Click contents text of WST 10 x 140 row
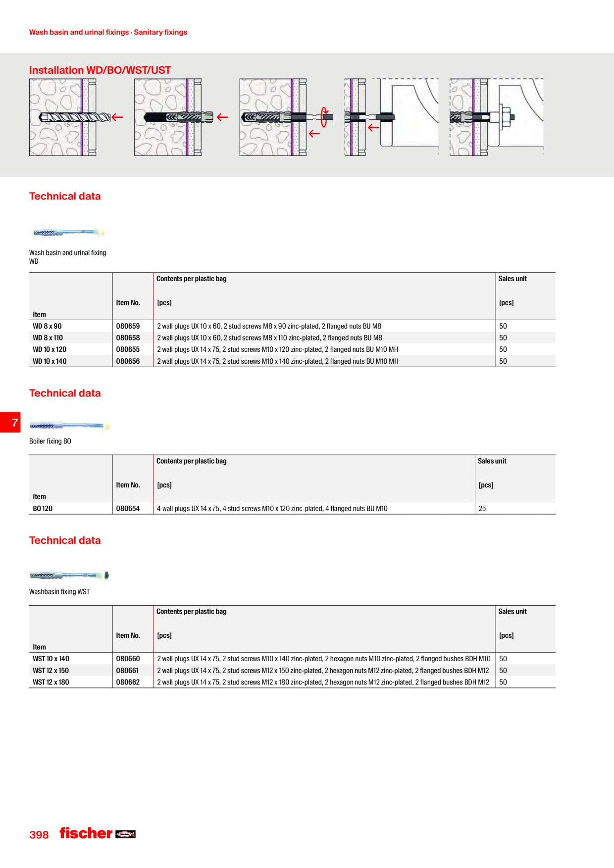The width and height of the screenshot is (614, 868). tap(324, 659)
